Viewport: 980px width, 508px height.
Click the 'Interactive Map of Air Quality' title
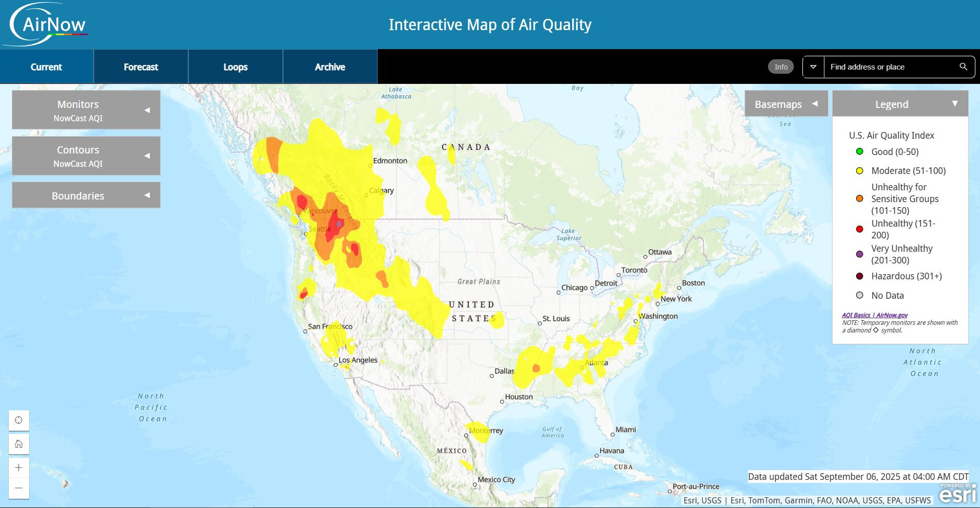[x=490, y=25]
